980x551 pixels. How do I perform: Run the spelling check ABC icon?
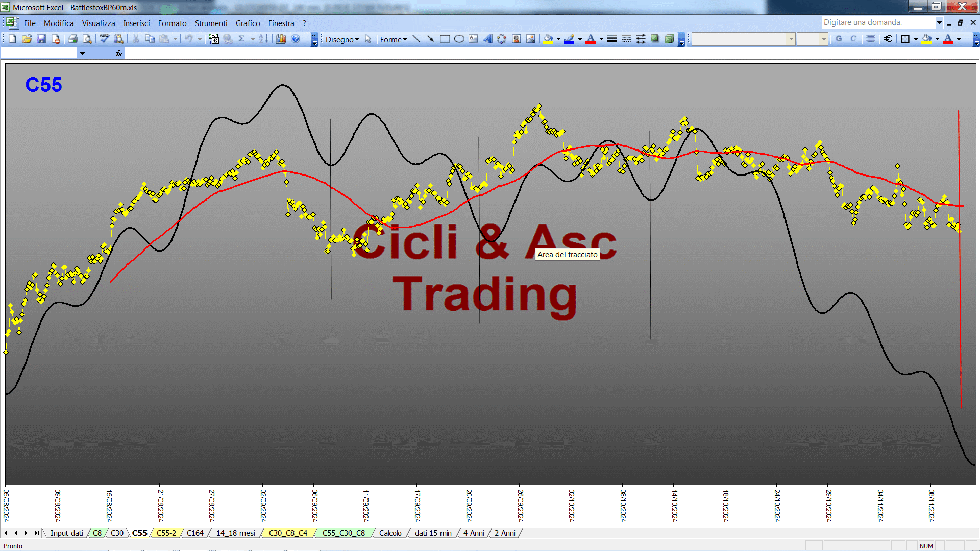[104, 39]
